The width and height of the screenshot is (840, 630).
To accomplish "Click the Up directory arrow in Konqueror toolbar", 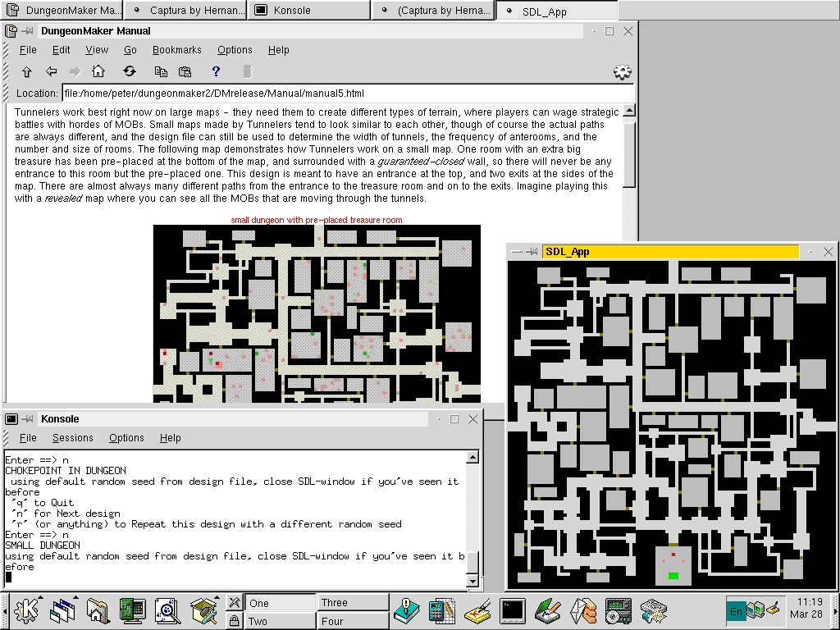I will (26, 71).
